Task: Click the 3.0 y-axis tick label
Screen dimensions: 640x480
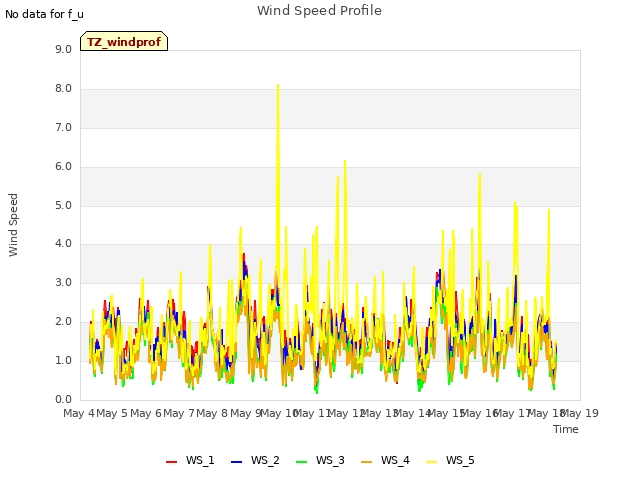Action: [63, 282]
